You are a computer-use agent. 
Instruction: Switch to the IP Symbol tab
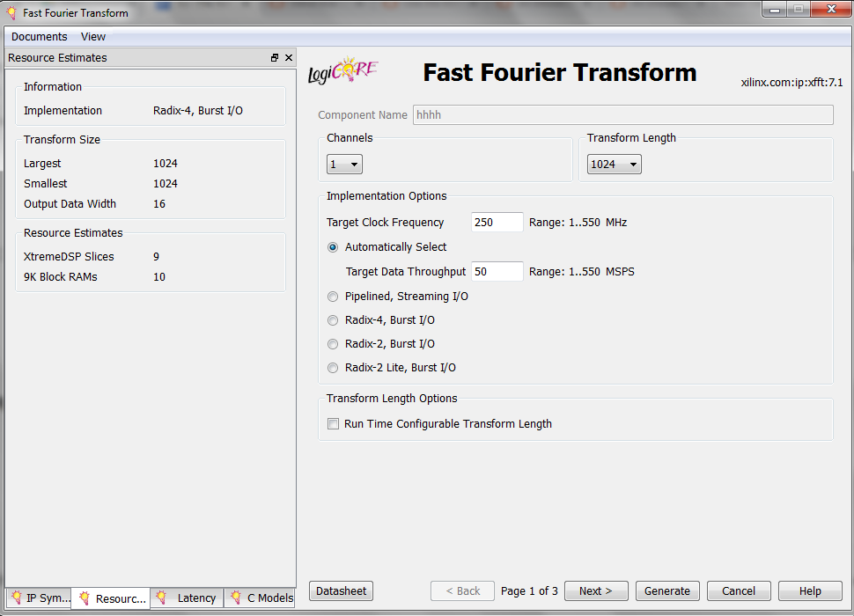click(x=39, y=598)
